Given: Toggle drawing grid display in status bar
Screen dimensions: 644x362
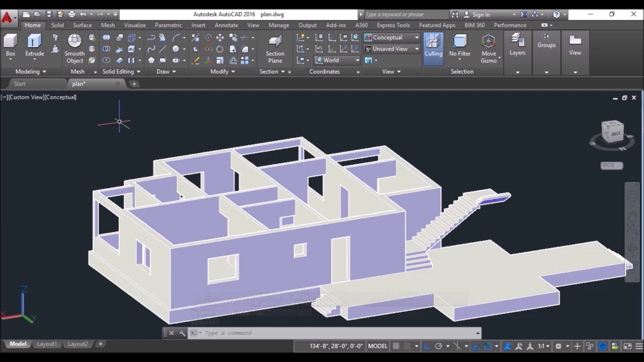Looking at the screenshot, I should 396,346.
